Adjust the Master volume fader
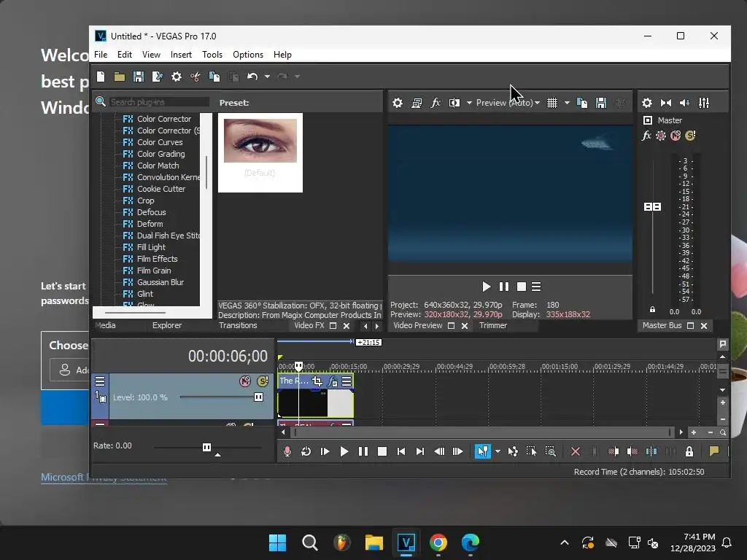The height and width of the screenshot is (560, 747). point(652,206)
